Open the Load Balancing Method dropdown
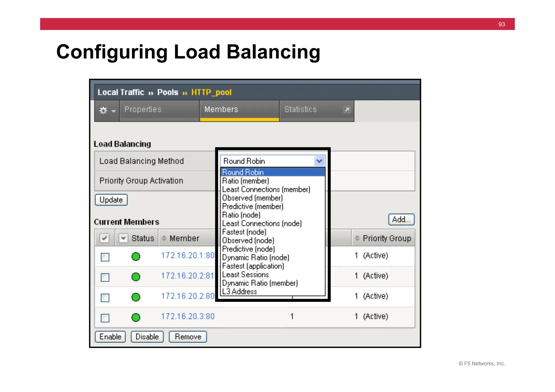The width and height of the screenshot is (555, 392). (x=273, y=161)
